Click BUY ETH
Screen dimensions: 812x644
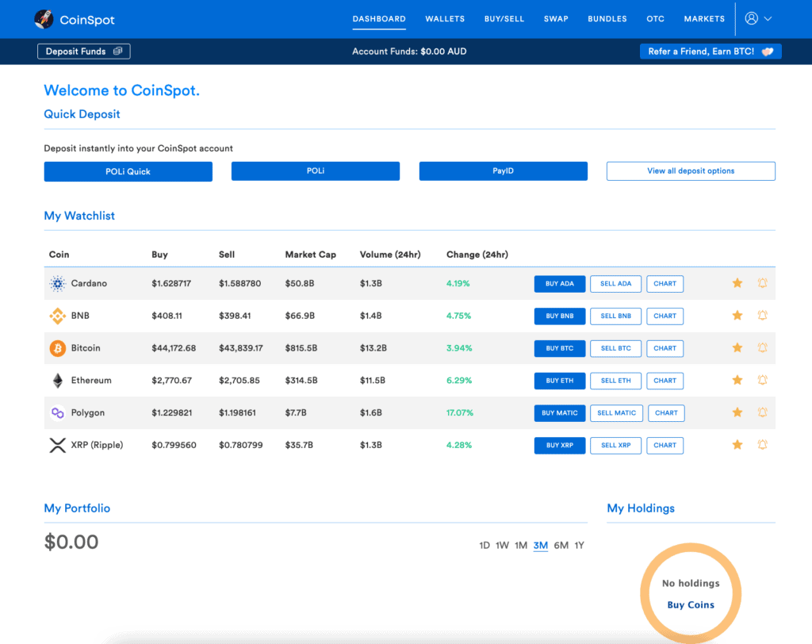coord(560,381)
